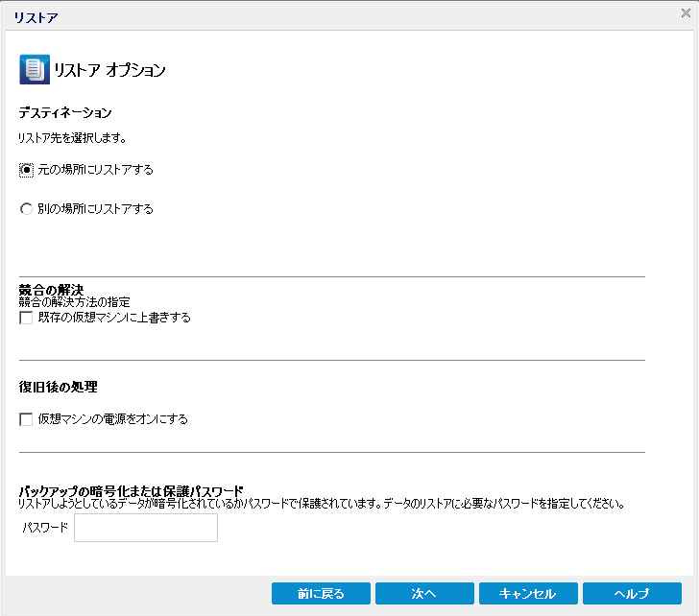The height and width of the screenshot is (616, 699).
Task: Click the パスワード field label
Action: tap(45, 528)
